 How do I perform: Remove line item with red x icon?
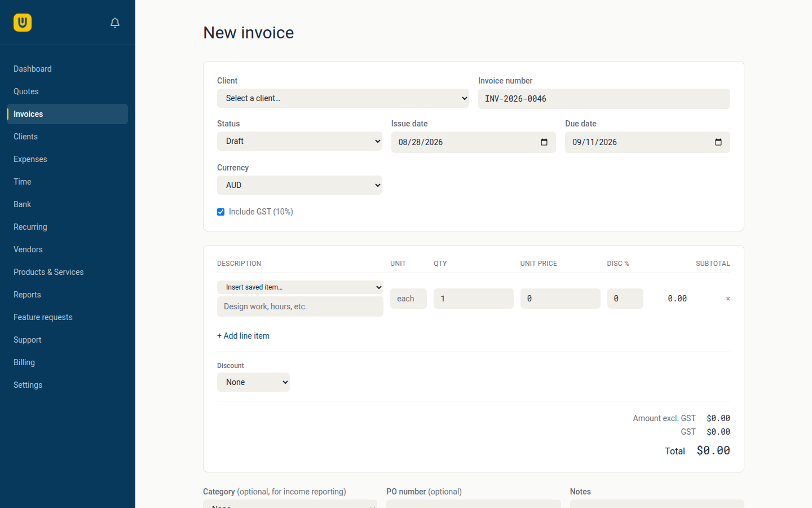click(728, 299)
